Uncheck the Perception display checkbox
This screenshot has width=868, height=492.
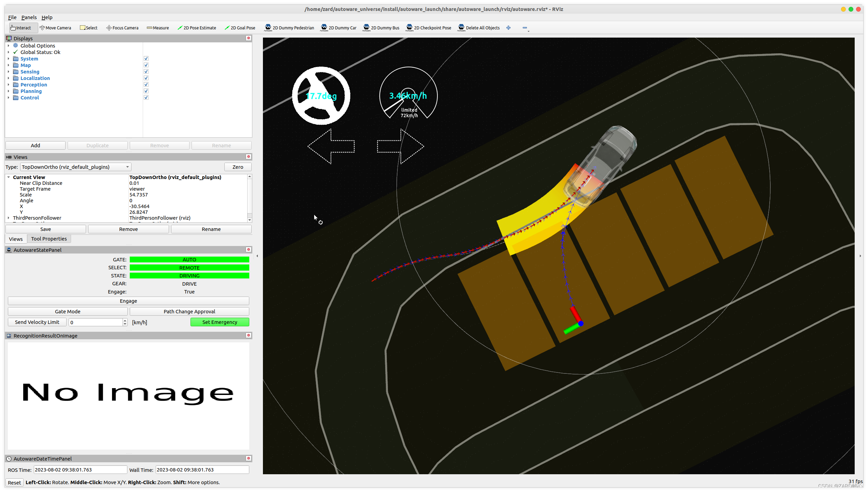click(x=146, y=84)
